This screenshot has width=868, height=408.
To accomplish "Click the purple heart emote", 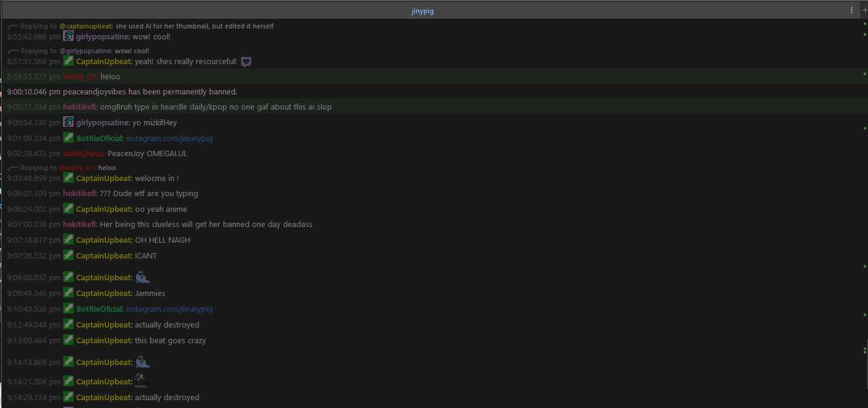I will (x=246, y=62).
